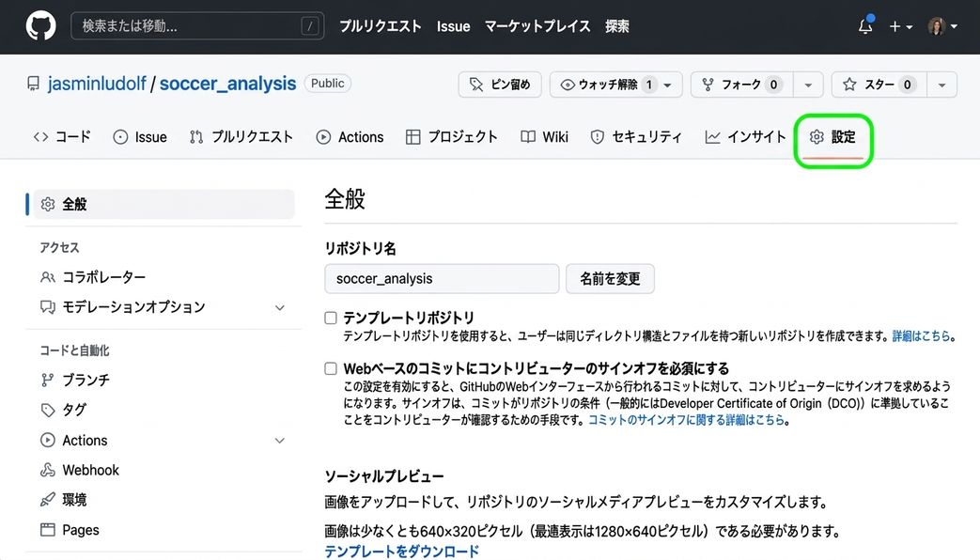Click the アクセス sidebar section label
The image size is (980, 560).
point(59,247)
